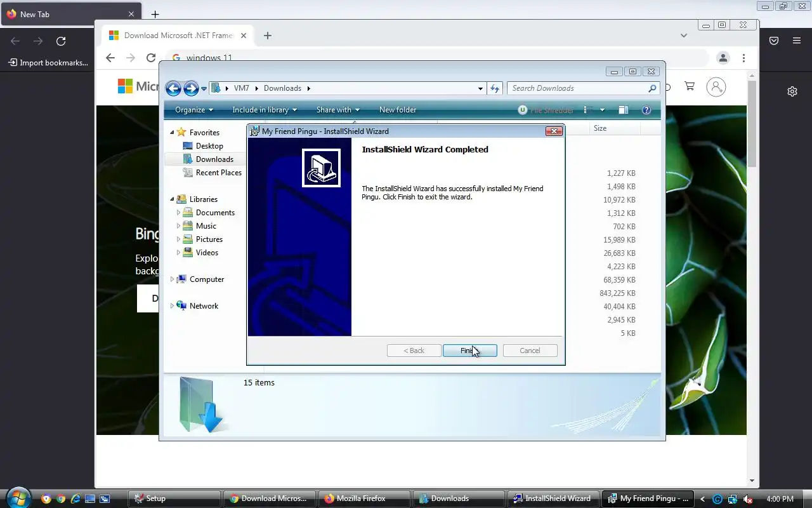
Task: Select the Download Microsoft .NET Framework tab
Action: coord(178,36)
